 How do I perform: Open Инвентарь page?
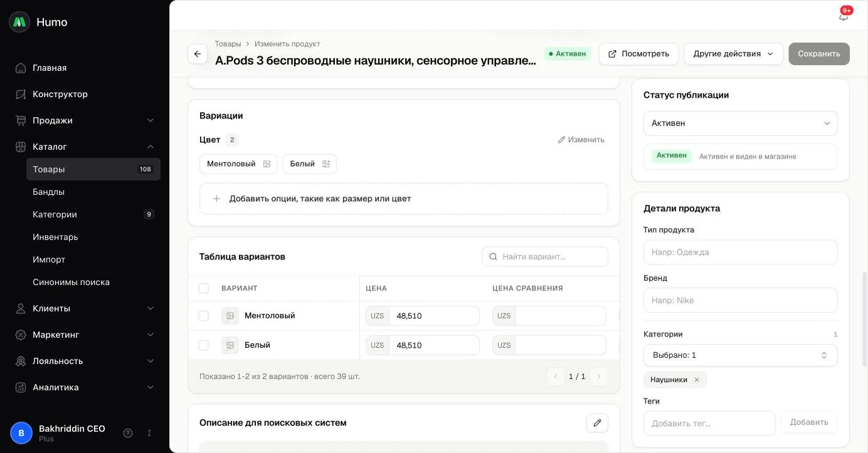click(x=93, y=237)
